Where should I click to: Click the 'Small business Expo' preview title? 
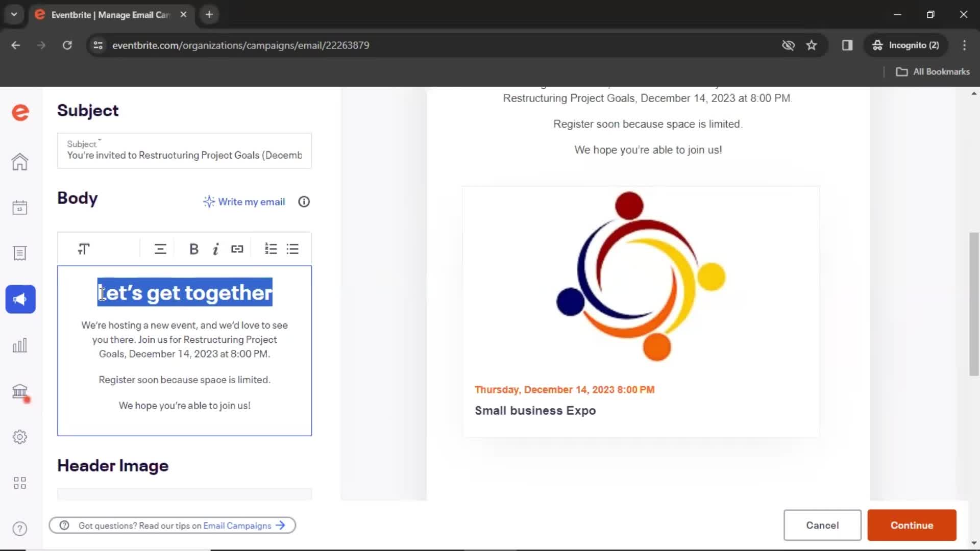[x=535, y=411]
